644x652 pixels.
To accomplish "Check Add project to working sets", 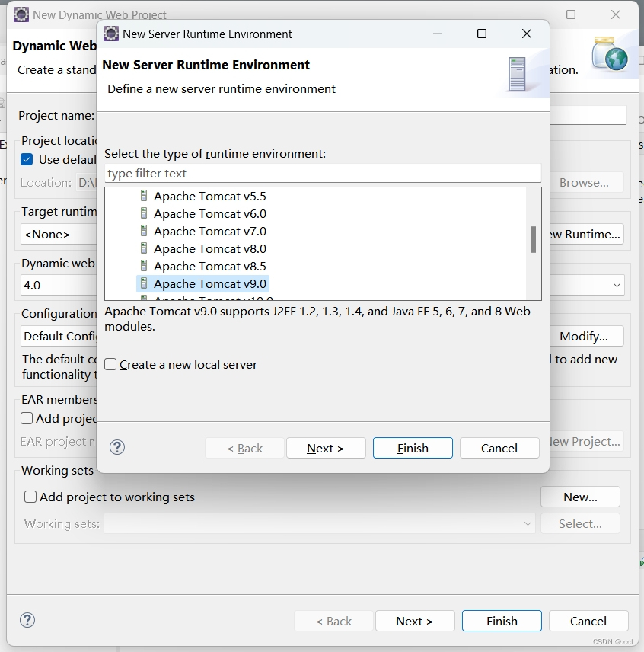I will point(30,497).
